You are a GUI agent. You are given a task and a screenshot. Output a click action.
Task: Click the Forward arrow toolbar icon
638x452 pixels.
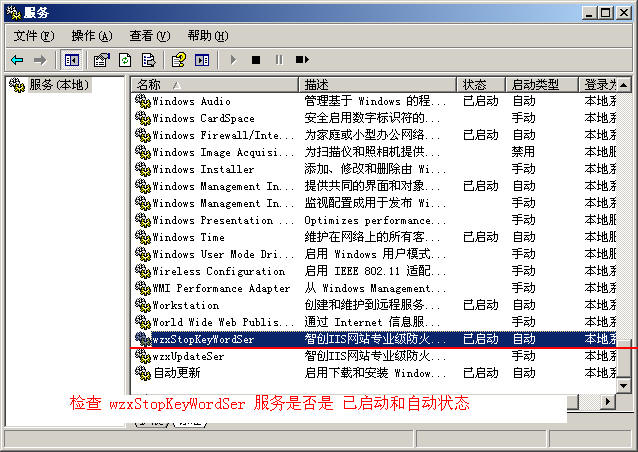click(40, 60)
